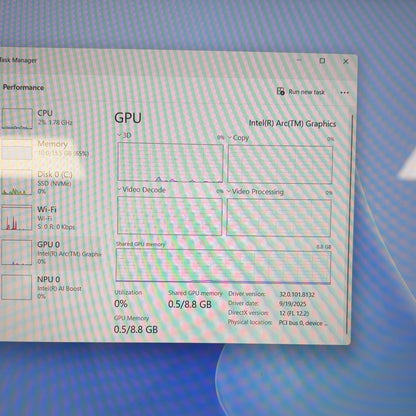Expand the Copy engine dropdown
This screenshot has width=416, height=416.
229,138
